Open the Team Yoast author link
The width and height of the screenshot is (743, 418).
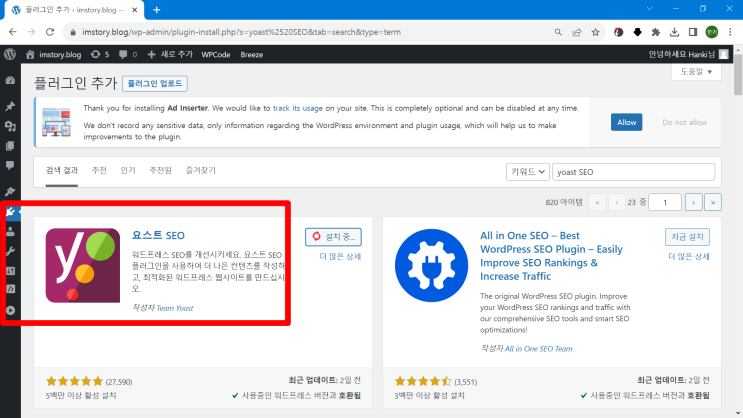[x=175, y=308]
